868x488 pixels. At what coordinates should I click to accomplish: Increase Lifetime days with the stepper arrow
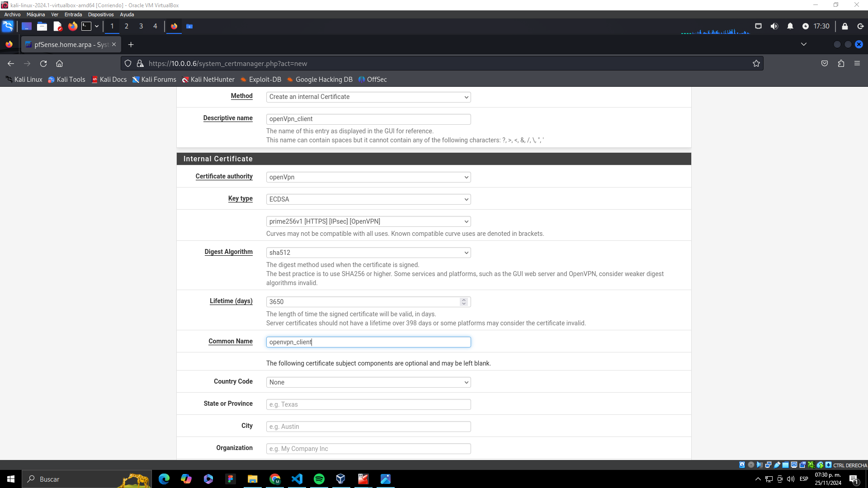464,300
